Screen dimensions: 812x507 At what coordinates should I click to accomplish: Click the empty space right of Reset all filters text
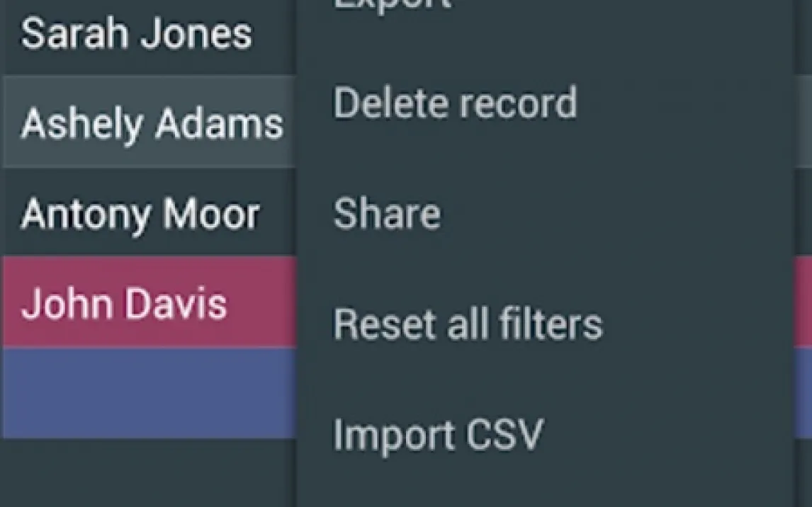[694, 324]
